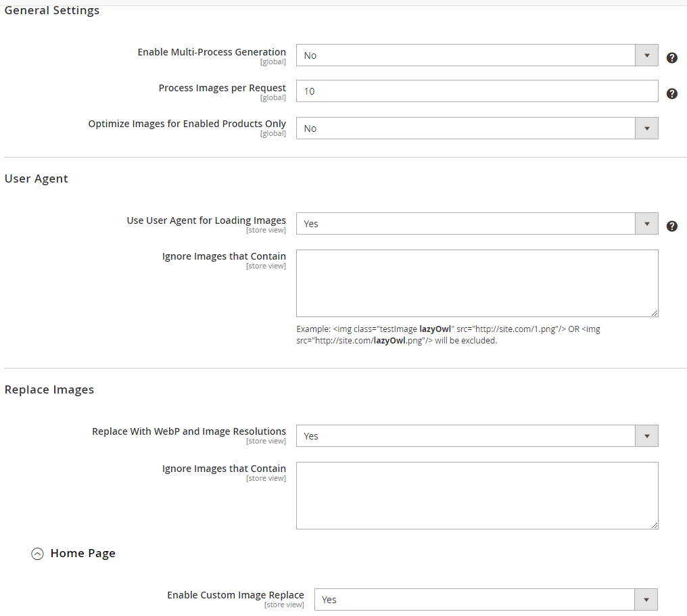The width and height of the screenshot is (687, 616).
Task: Click Replace With WebP and Image Resolutions label
Action: pos(189,431)
